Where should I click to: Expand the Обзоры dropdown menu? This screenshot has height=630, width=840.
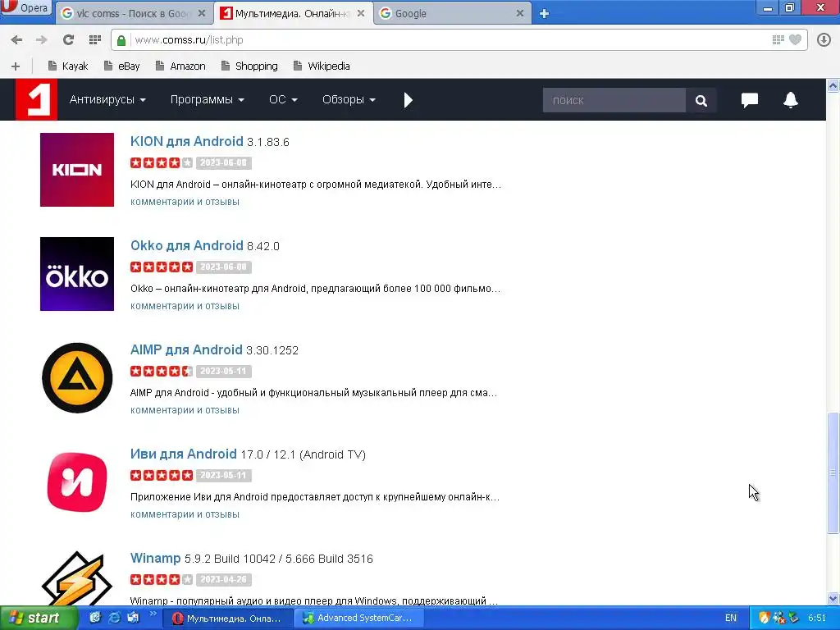(x=349, y=99)
